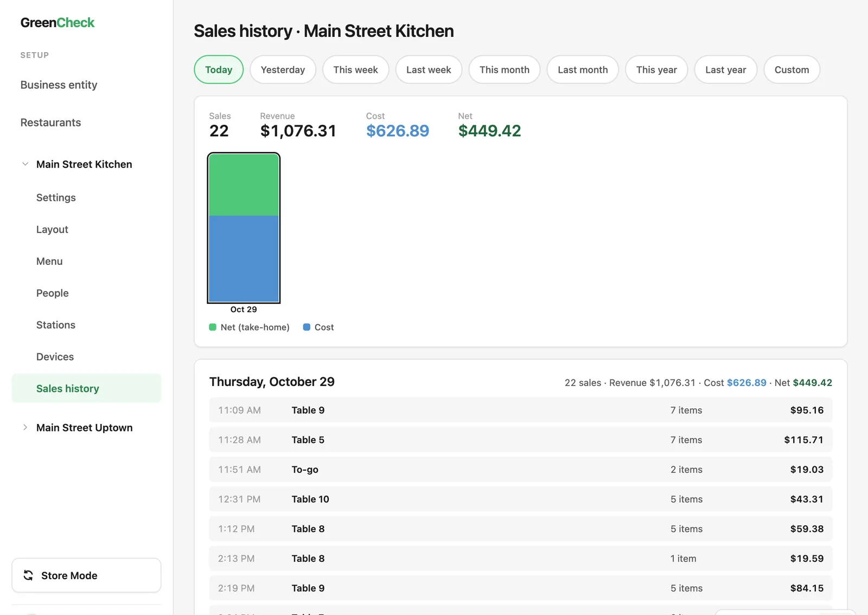Click the blue Cost legend swatch
The image size is (868, 615).
coord(307,327)
